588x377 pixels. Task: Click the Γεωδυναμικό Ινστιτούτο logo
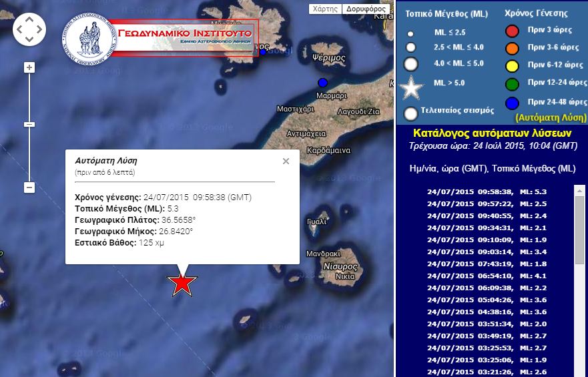pos(90,37)
